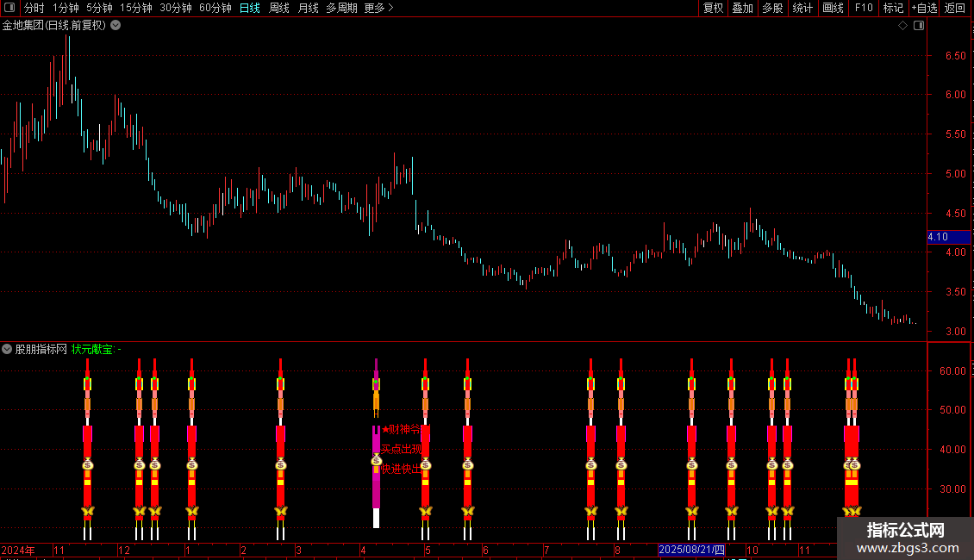Open the indicator dropdown beside 股朋指标网
This screenshot has width=974, height=560.
(7, 349)
